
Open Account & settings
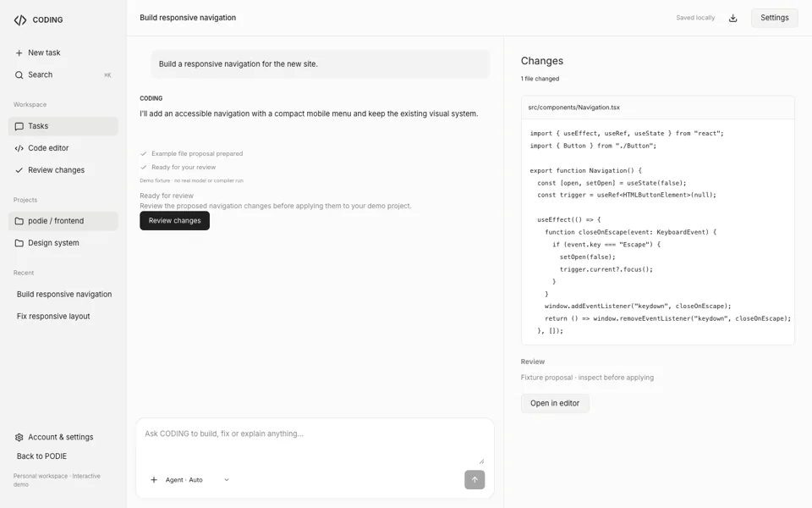[x=63, y=438]
